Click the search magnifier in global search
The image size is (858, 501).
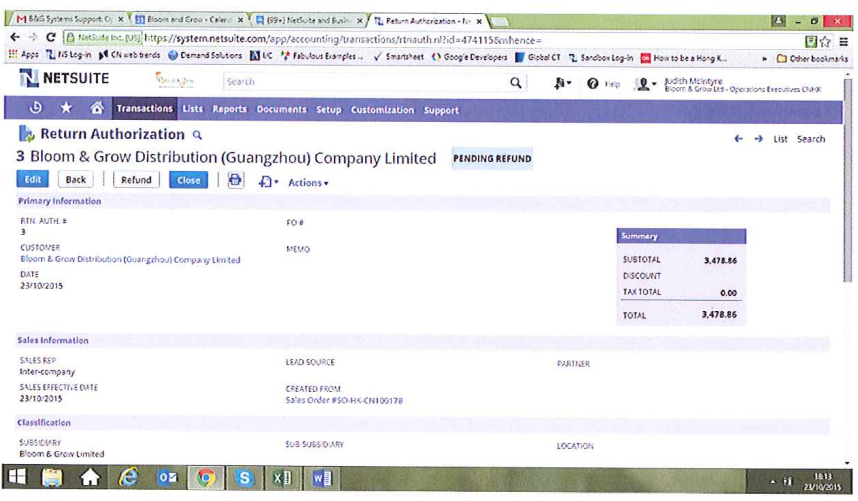tap(515, 83)
